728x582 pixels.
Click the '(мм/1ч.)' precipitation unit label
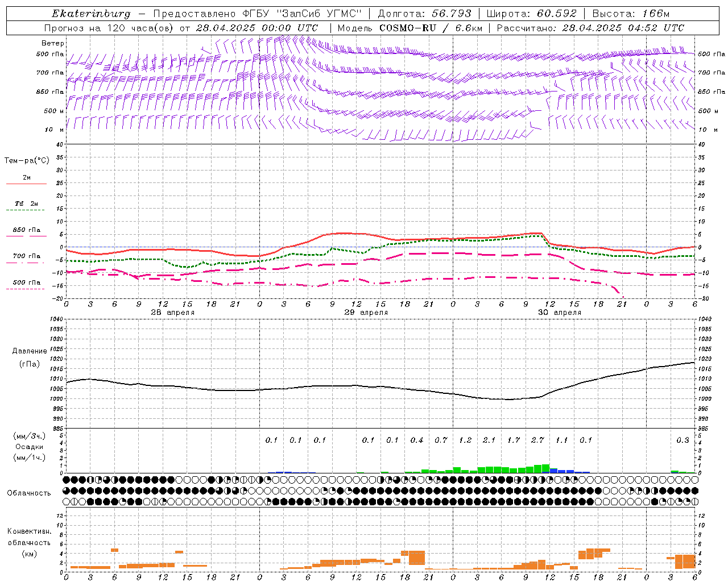click(x=30, y=458)
